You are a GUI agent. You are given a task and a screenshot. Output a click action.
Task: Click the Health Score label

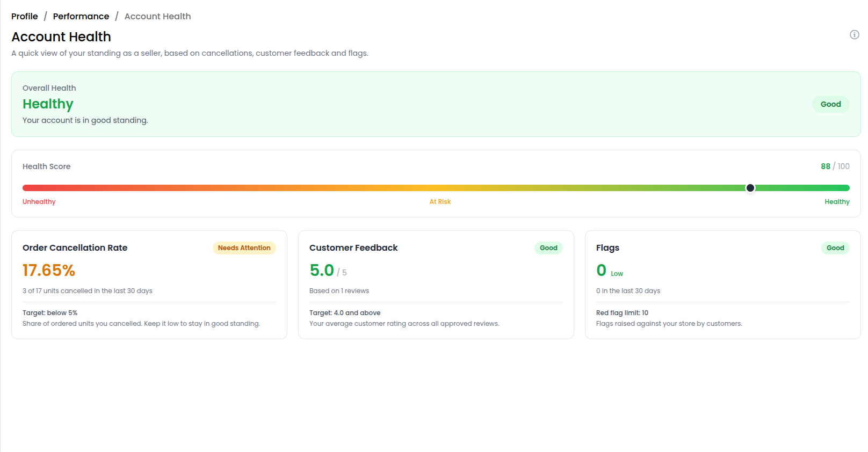tap(46, 166)
